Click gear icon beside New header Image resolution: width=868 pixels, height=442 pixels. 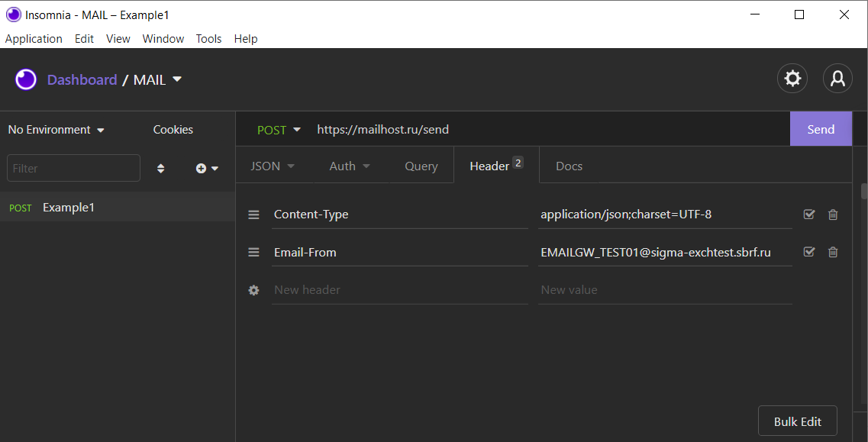(x=254, y=290)
